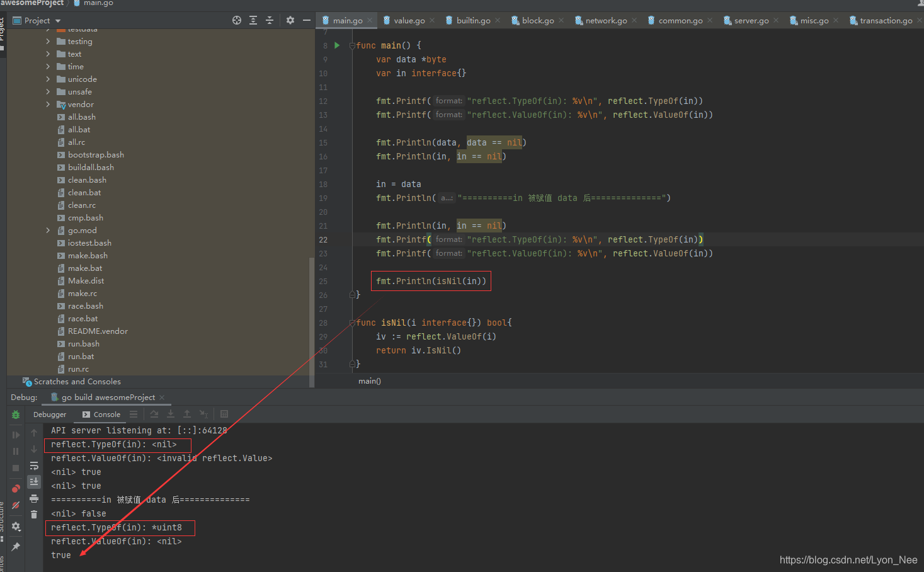
Task: Click main() in the editor breadcrumb
Action: tap(370, 381)
